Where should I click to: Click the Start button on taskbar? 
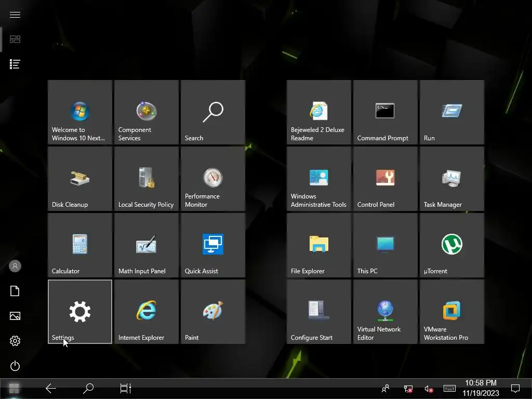pos(14,388)
